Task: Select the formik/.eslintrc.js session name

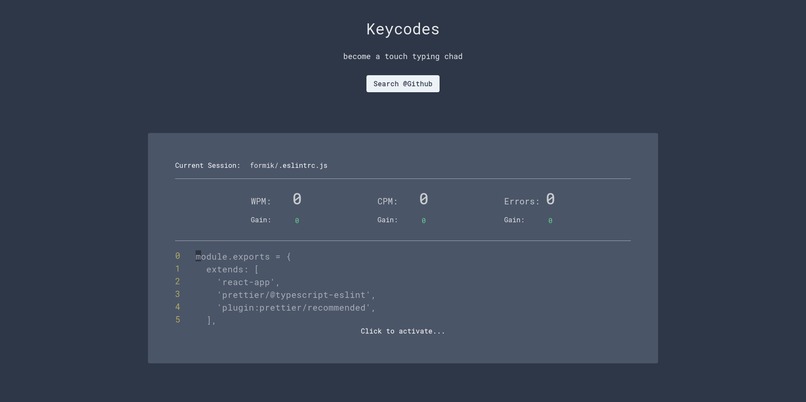Action: [288, 166]
